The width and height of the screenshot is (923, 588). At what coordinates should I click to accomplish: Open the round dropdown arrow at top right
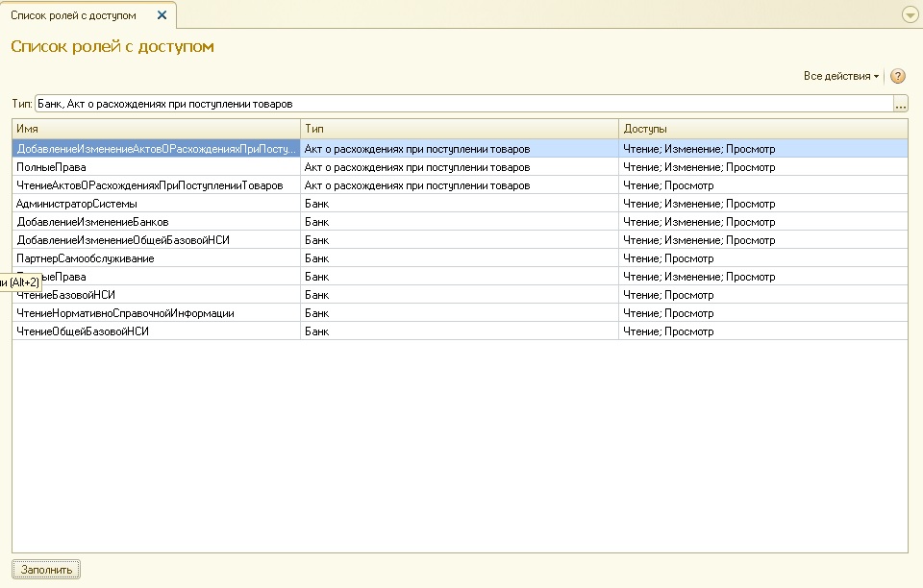tap(910, 14)
